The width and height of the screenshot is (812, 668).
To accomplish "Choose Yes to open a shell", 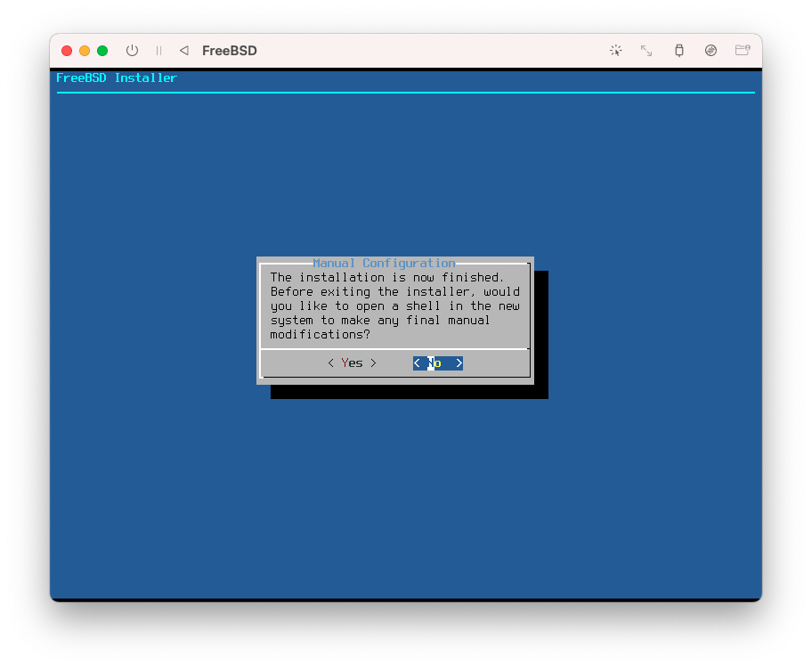I will click(x=353, y=363).
